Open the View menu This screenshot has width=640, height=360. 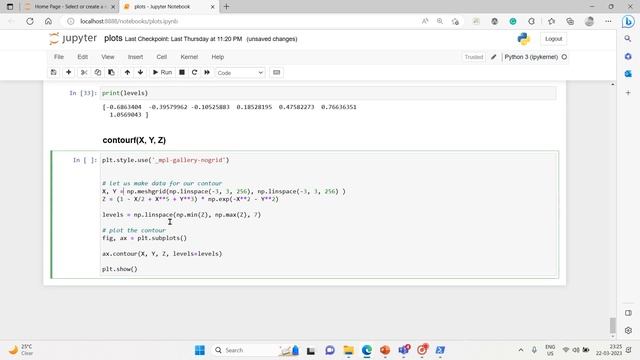[x=108, y=57]
